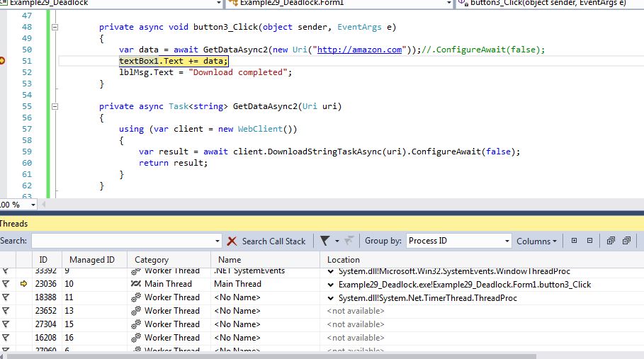Toggle flag for thread 16208

click(x=6, y=338)
